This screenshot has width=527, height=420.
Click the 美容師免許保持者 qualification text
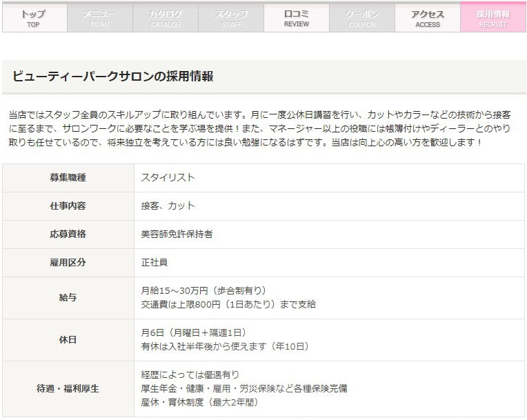177,234
